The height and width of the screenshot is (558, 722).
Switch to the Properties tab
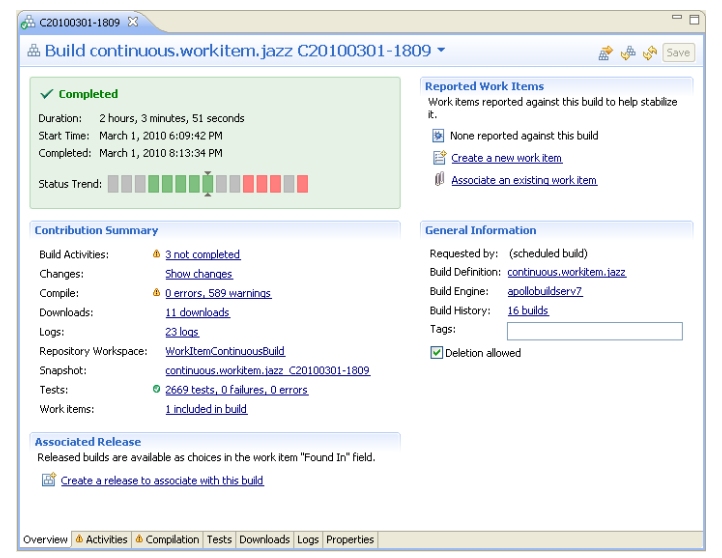(349, 540)
